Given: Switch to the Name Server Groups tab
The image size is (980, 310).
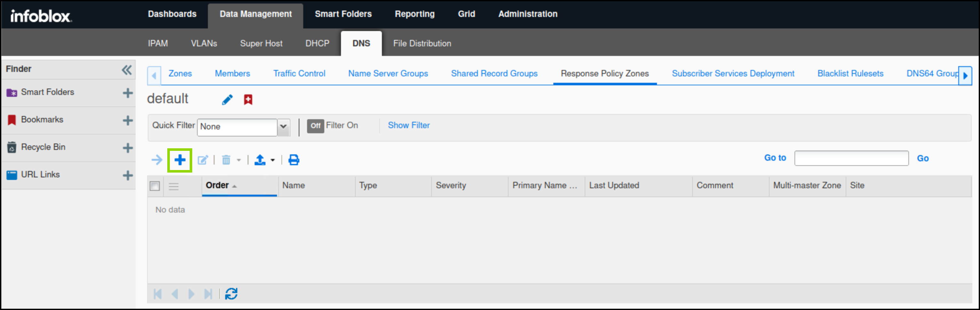Looking at the screenshot, I should coord(388,73).
